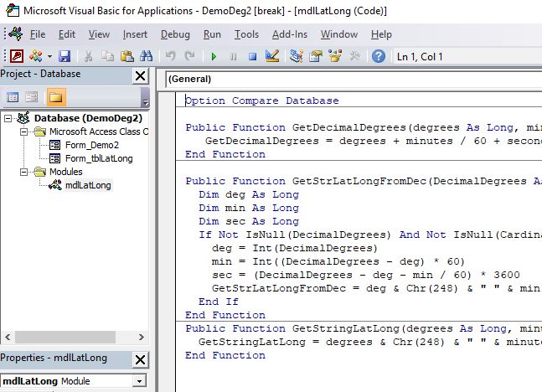
Task: Place cursor on the Option Compare Database line
Action: click(262, 101)
